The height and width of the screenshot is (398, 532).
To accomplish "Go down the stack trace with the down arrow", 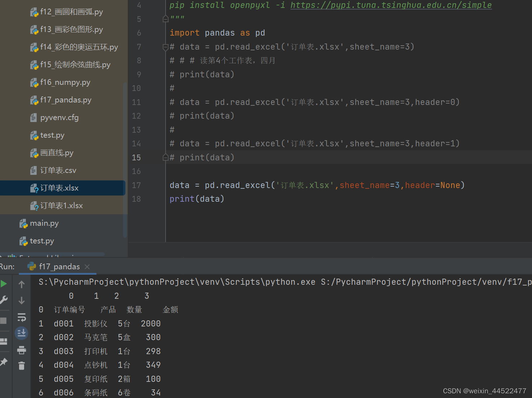I will [x=22, y=300].
